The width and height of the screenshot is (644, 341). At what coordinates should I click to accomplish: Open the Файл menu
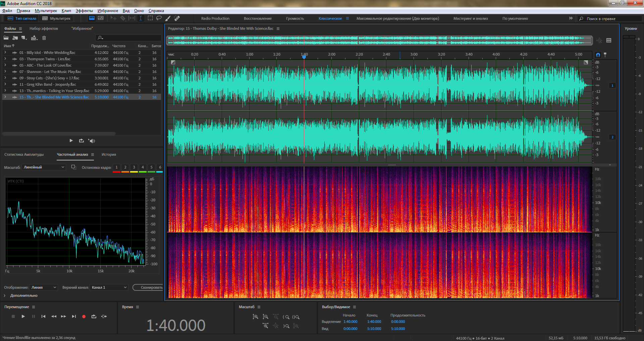click(7, 11)
